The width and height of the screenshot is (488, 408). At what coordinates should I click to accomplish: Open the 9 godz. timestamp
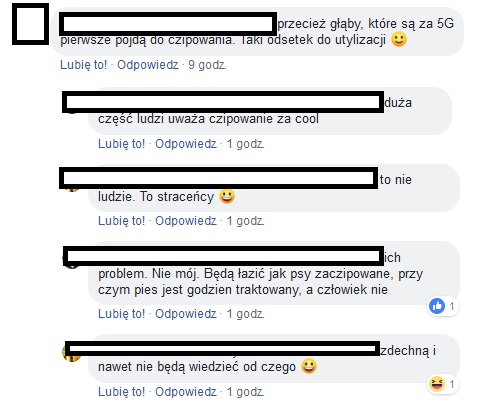coord(207,65)
